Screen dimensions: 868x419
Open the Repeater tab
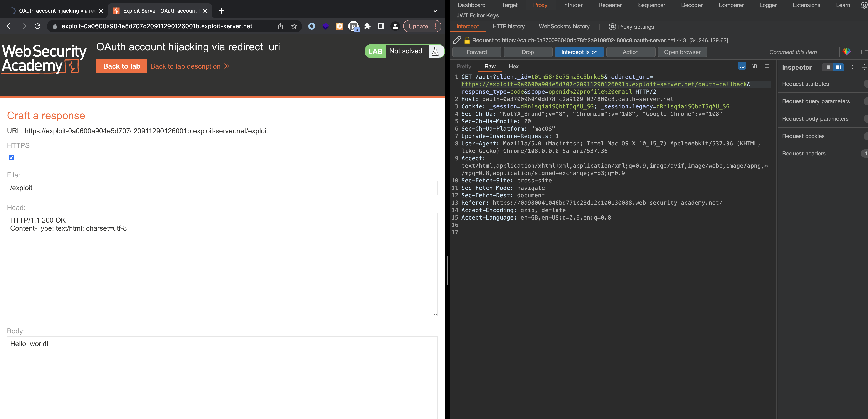[610, 5]
